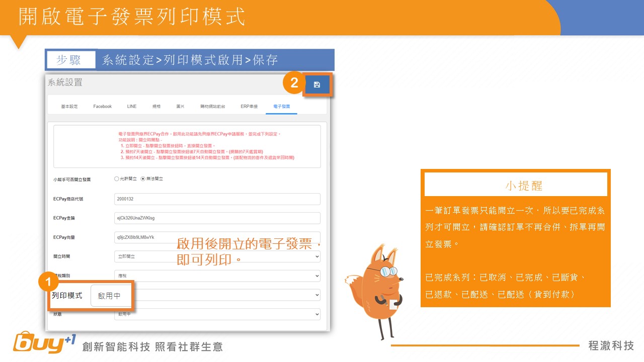Open the 開立時間 dropdown
This screenshot has width=644, height=362.
(217, 256)
